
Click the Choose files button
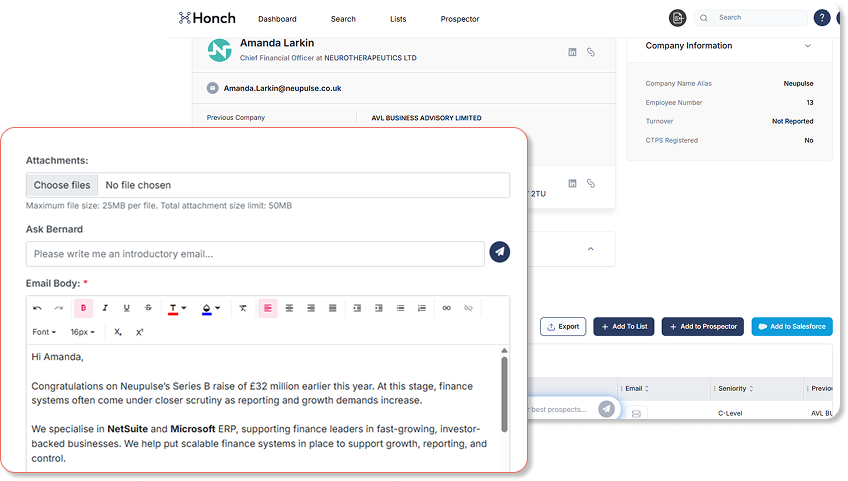(x=62, y=185)
